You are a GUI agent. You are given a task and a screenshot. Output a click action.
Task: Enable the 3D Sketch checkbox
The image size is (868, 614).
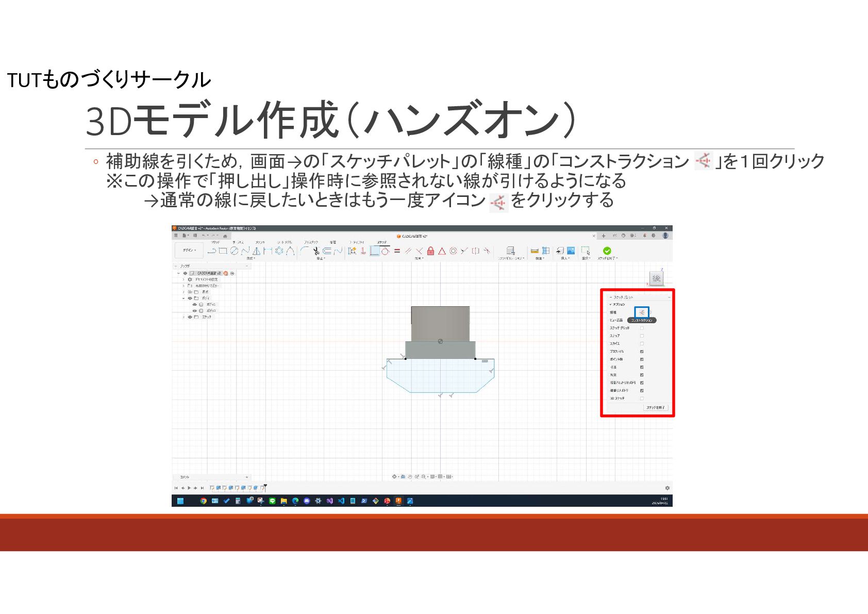click(x=642, y=398)
